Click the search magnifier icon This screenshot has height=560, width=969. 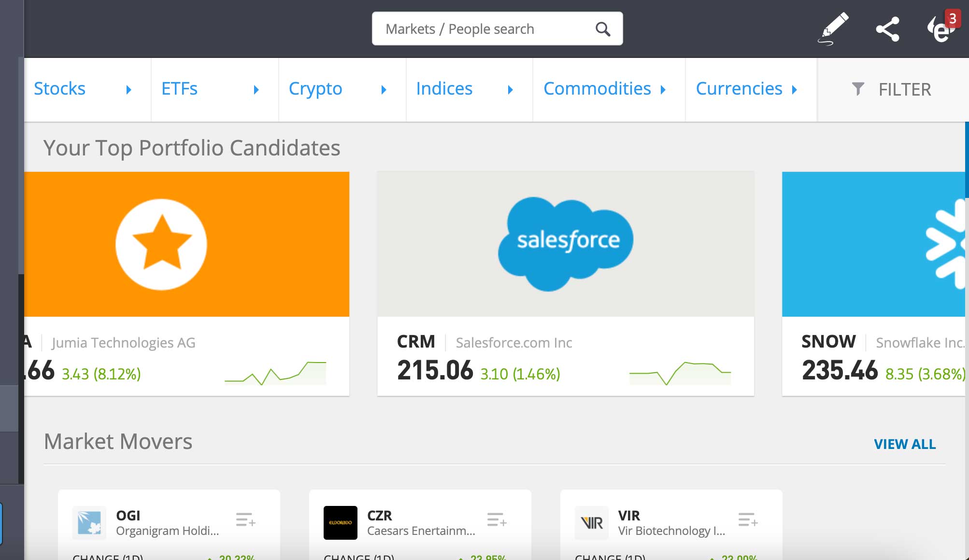(x=602, y=29)
